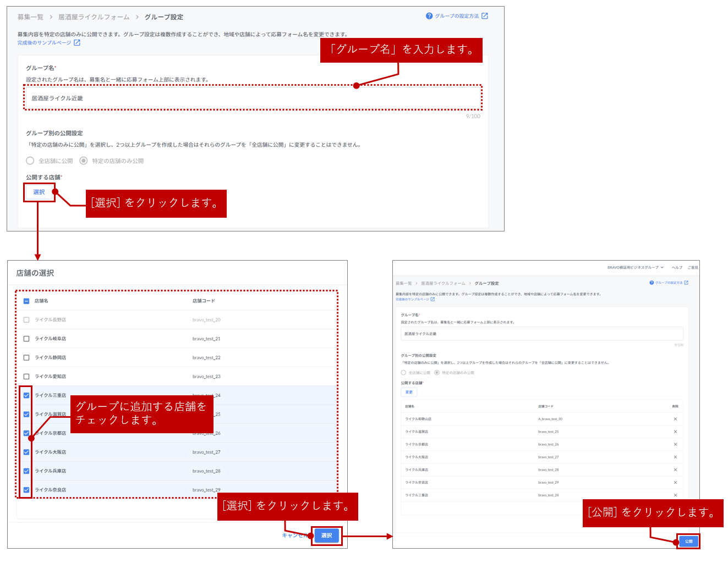The width and height of the screenshot is (728, 563).
Task: Remove ライクル和歌山店 with its delete X icon
Action: [x=675, y=419]
